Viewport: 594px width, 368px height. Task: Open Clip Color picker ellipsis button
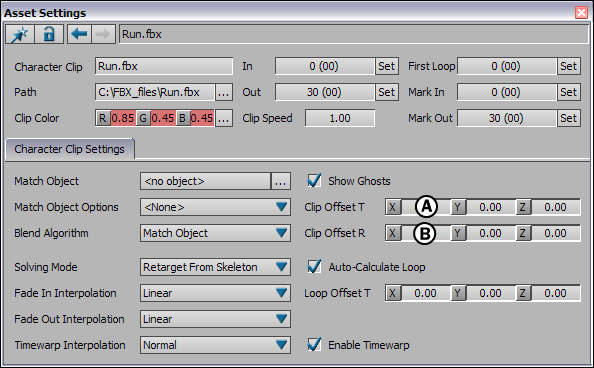224,119
